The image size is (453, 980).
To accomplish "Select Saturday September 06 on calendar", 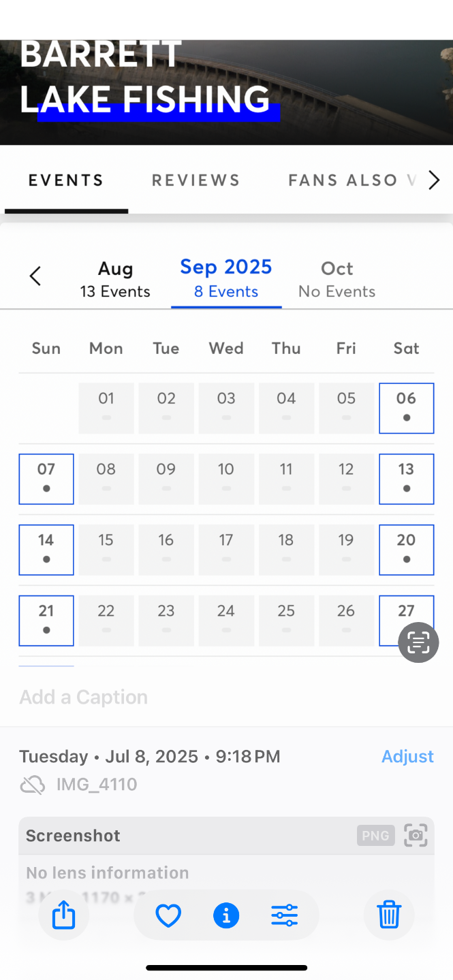I will pos(406,408).
